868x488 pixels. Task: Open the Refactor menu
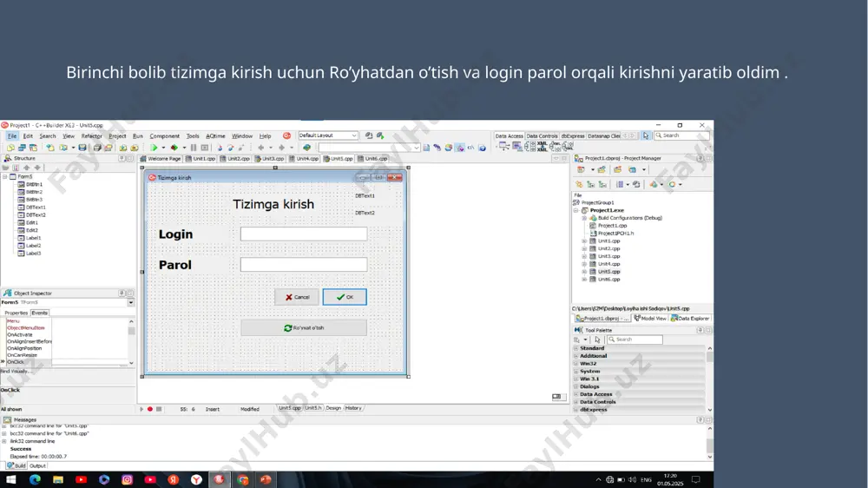(91, 135)
